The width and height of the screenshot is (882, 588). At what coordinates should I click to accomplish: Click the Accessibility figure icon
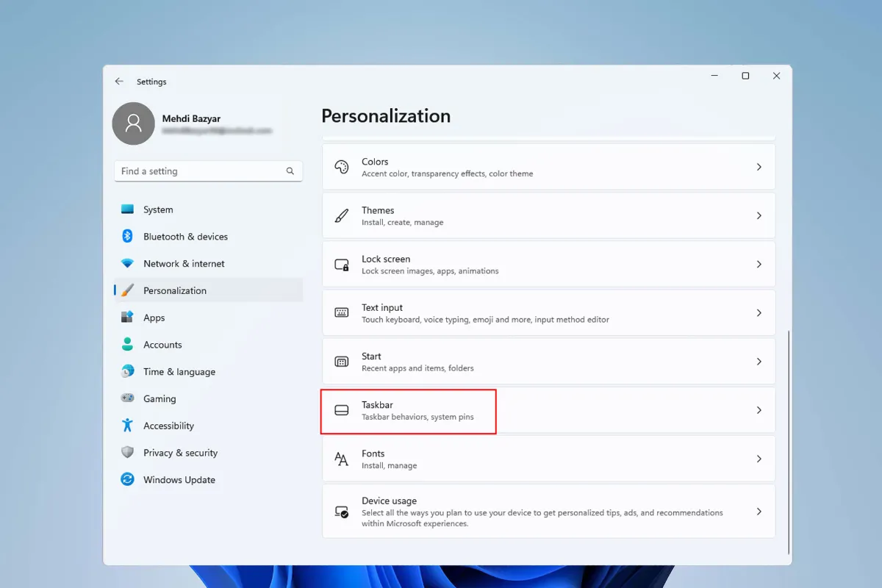coord(127,426)
